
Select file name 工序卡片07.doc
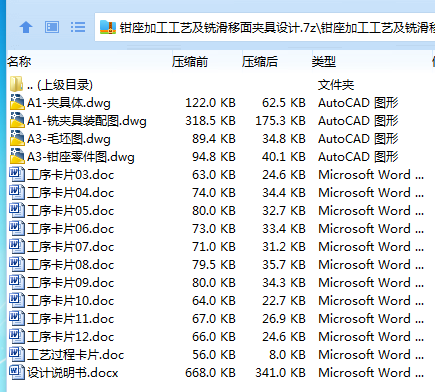71,247
